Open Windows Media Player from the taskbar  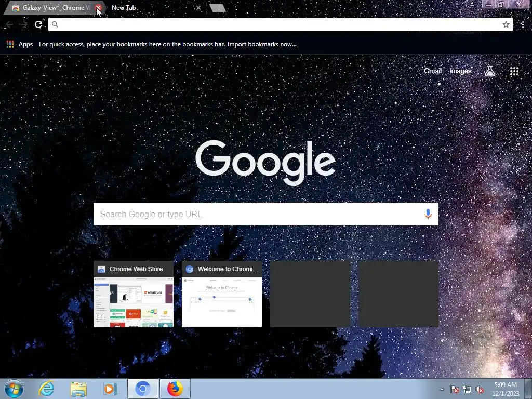coord(110,389)
